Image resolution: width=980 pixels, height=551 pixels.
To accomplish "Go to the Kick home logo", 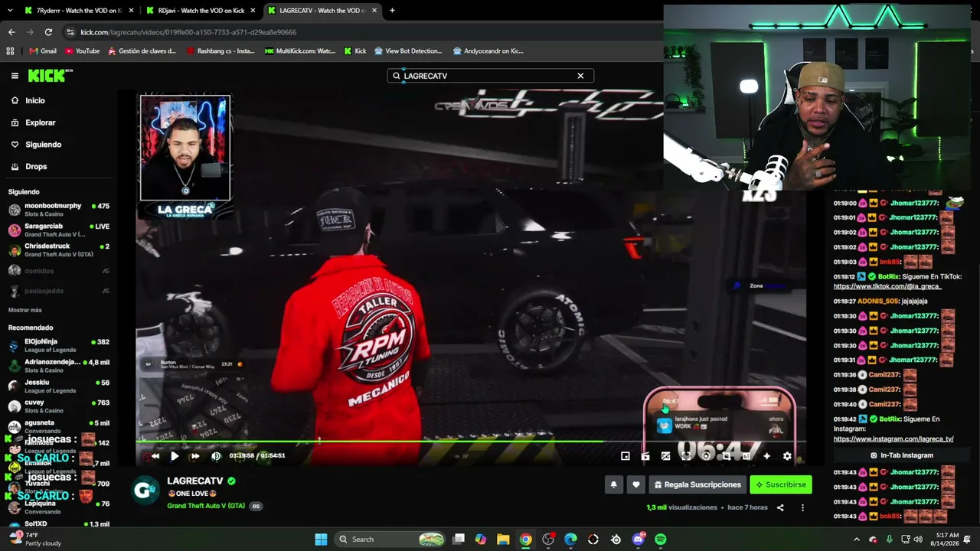I will (50, 76).
